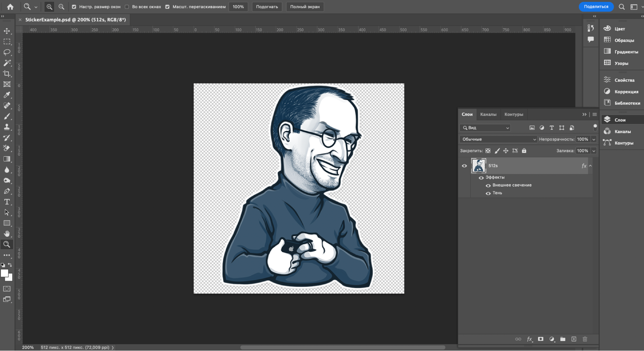Open the Непрозрачность opacity slider dropdown
This screenshot has width=644, height=351.
tap(593, 139)
